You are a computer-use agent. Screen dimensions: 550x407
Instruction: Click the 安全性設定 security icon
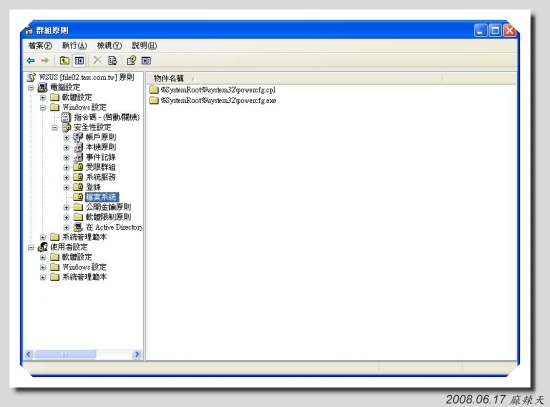pos(67,127)
